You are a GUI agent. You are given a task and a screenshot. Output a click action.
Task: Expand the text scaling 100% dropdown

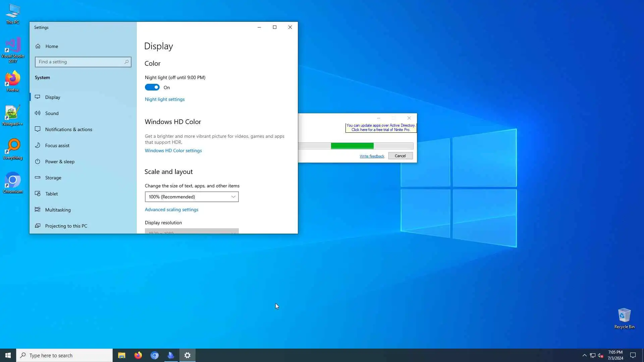(x=192, y=197)
